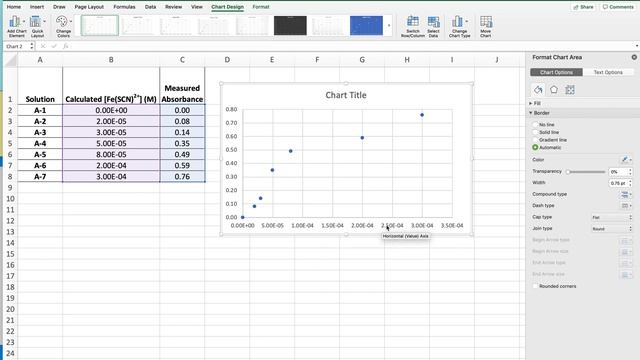
Task: Open Dash type dropdown
Action: (x=626, y=206)
